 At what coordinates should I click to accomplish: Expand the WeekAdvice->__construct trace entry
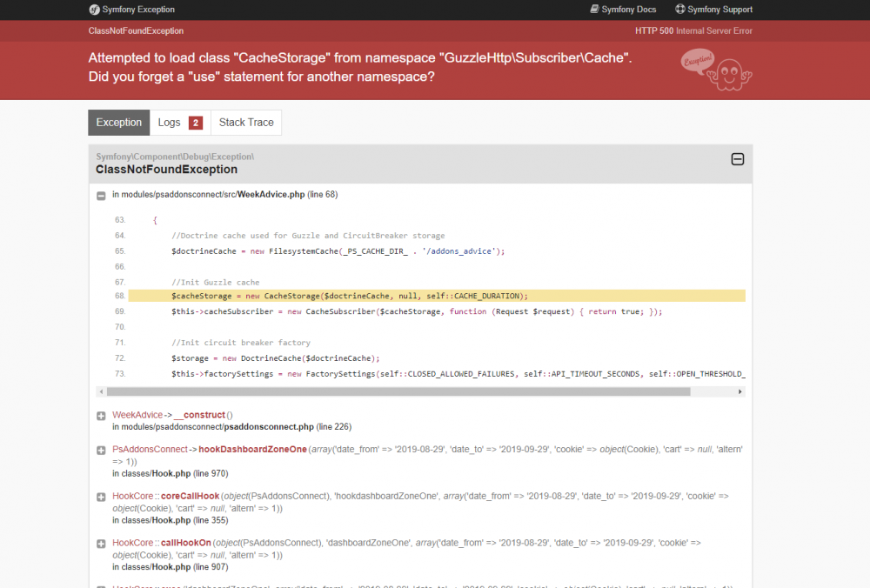[101, 416]
